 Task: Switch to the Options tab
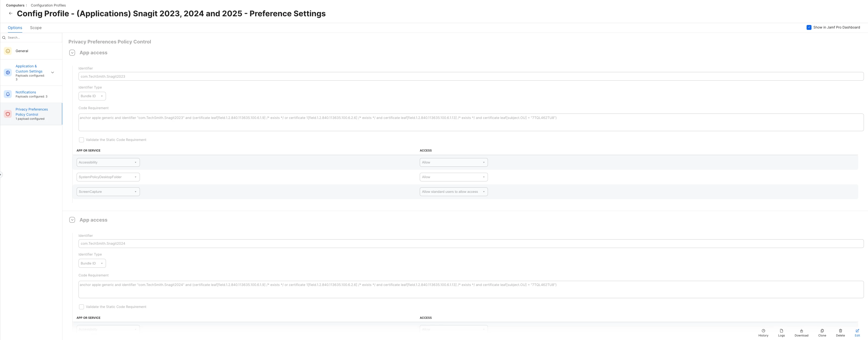pyautogui.click(x=15, y=28)
